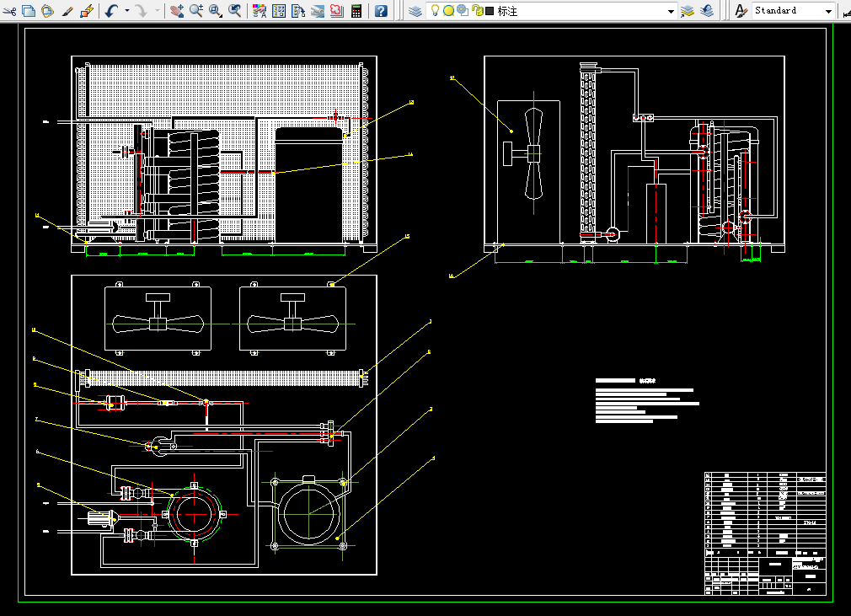This screenshot has height=616, width=851.
Task: Click the Undo arrow
Action: pos(111,10)
